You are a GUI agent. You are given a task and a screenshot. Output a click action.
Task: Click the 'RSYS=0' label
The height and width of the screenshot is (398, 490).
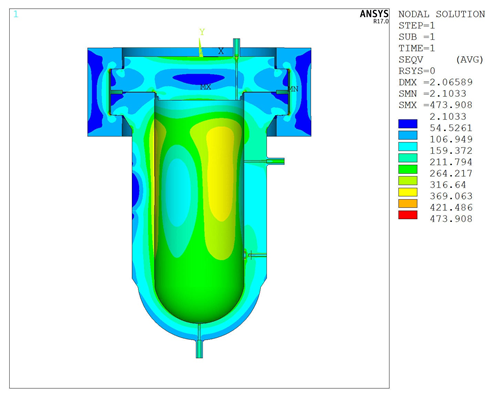pos(417,71)
